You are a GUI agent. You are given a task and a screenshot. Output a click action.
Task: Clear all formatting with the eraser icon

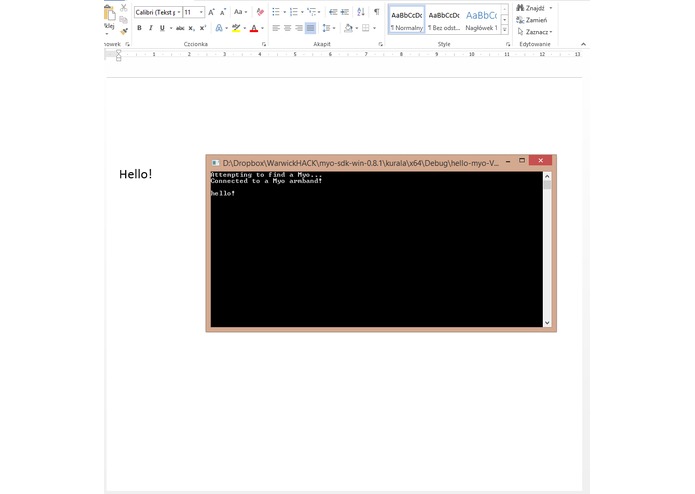tap(260, 12)
